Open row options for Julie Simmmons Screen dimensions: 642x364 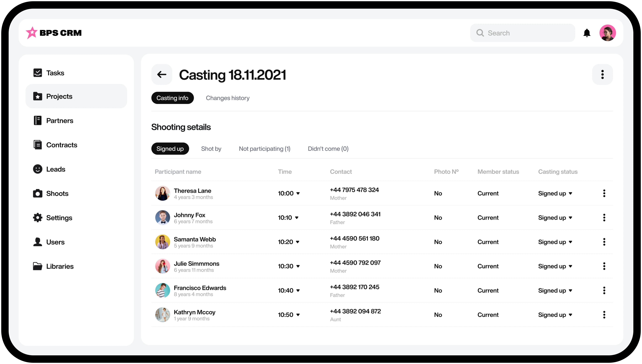(604, 266)
